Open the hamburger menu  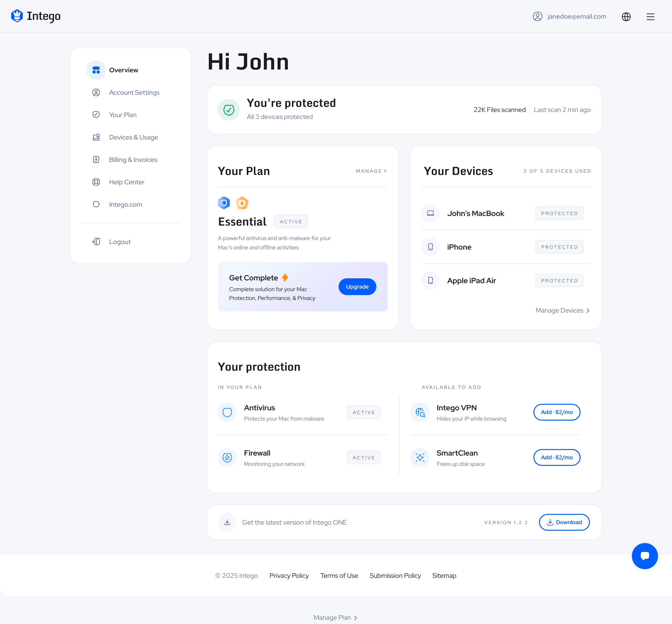(x=650, y=17)
